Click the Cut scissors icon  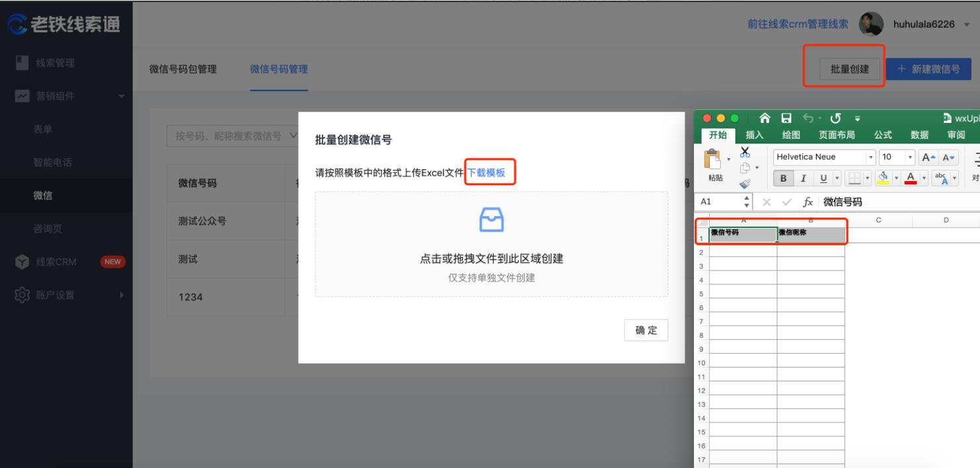(x=744, y=152)
